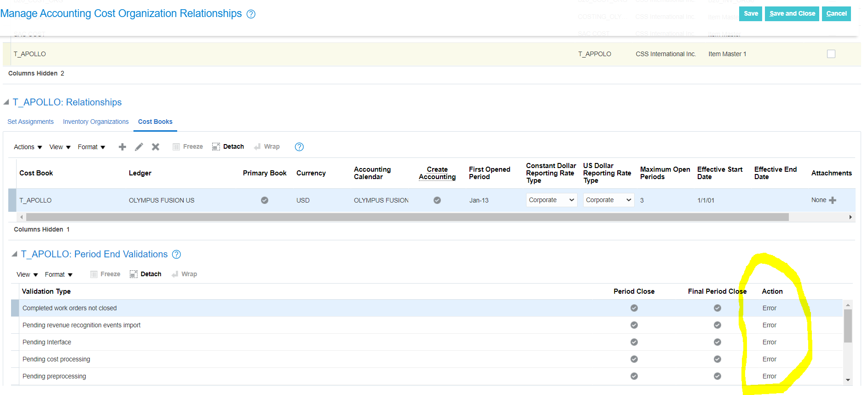
Task: Delete the selected cost book row
Action: coord(156,147)
